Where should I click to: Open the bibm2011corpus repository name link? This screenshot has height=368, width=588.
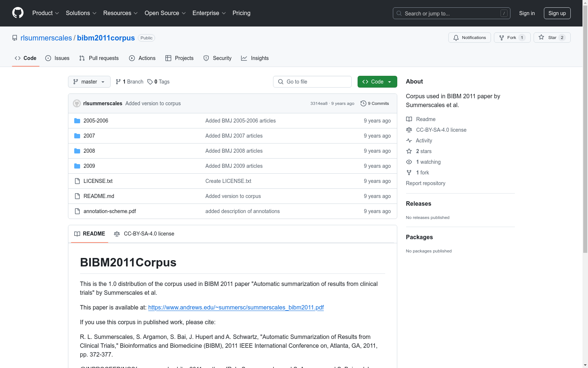click(x=106, y=38)
